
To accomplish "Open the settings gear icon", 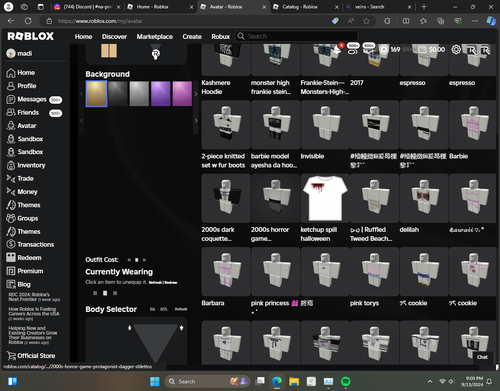I will pyautogui.click(x=456, y=50).
